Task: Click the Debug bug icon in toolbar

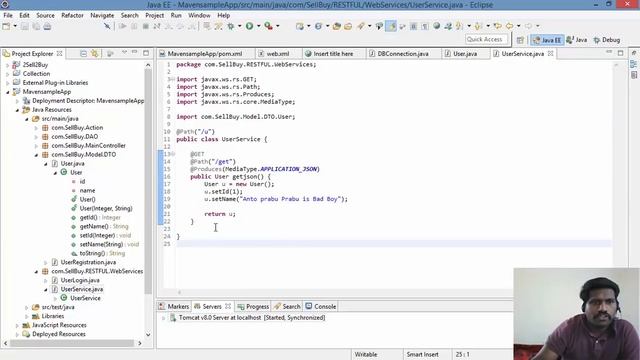Action: 231,26
